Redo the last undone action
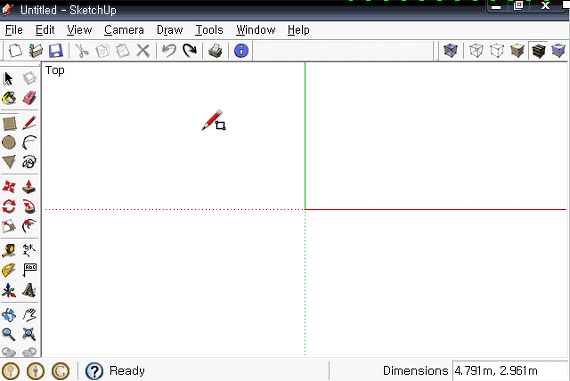Image resolution: width=570 pixels, height=381 pixels. click(x=189, y=51)
